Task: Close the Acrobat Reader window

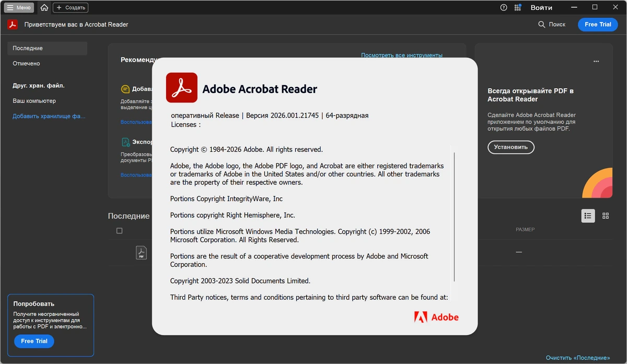Action: (615, 7)
